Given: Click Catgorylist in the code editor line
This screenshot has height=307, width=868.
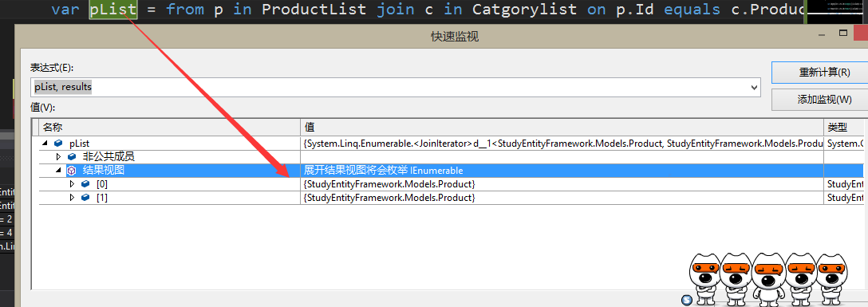Looking at the screenshot, I should (524, 10).
